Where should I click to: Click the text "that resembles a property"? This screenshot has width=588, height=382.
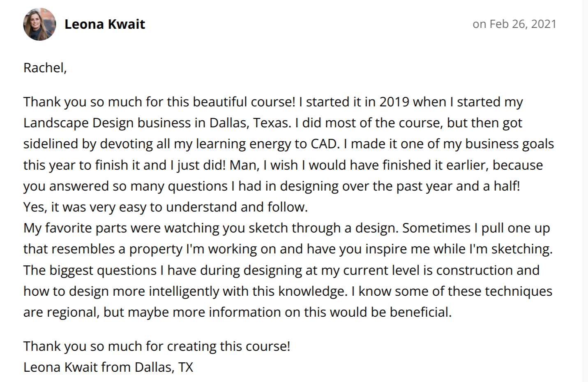pyautogui.click(x=103, y=249)
